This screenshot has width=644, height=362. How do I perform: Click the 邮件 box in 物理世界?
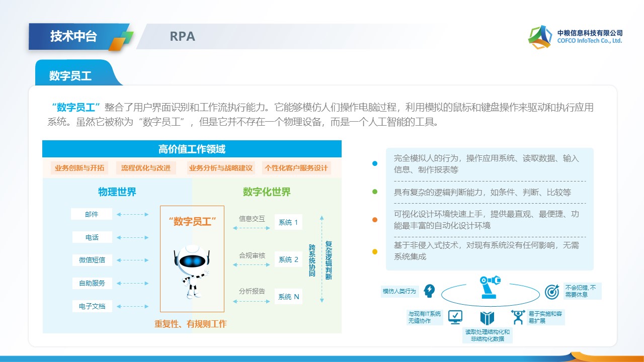(x=92, y=214)
